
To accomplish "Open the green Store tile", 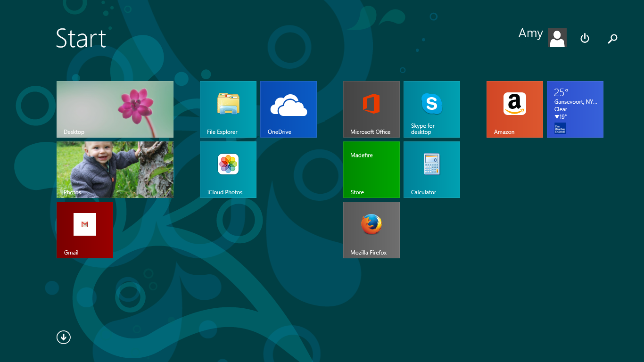I will click(372, 170).
